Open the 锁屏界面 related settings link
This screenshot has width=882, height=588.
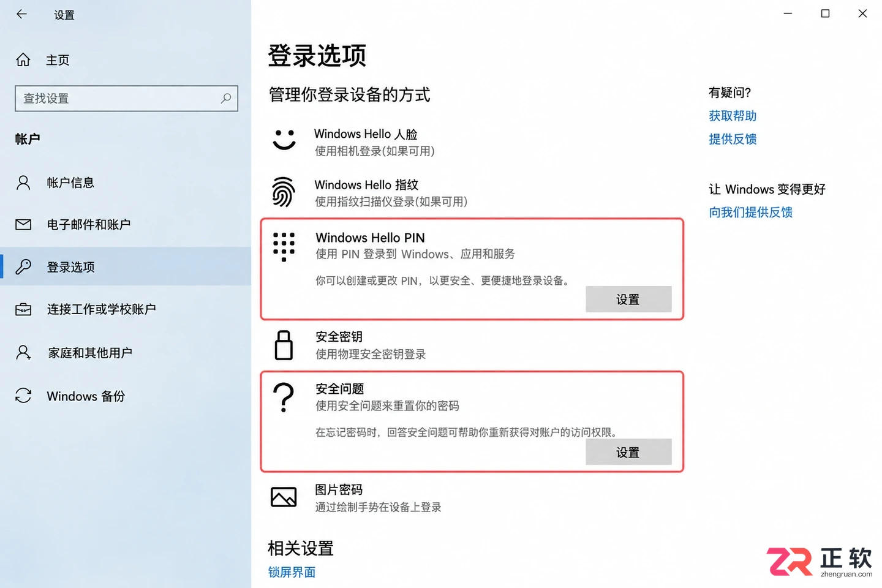pyautogui.click(x=292, y=572)
